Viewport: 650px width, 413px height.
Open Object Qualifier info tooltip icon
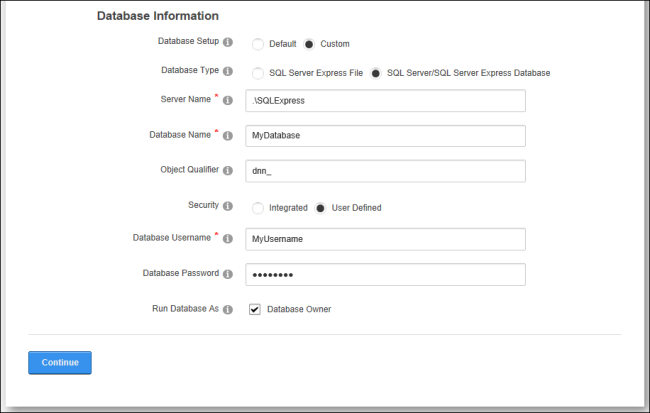pyautogui.click(x=228, y=170)
